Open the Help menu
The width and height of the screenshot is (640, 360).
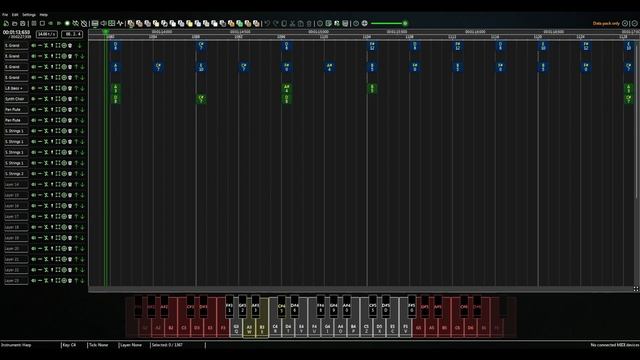coord(44,15)
